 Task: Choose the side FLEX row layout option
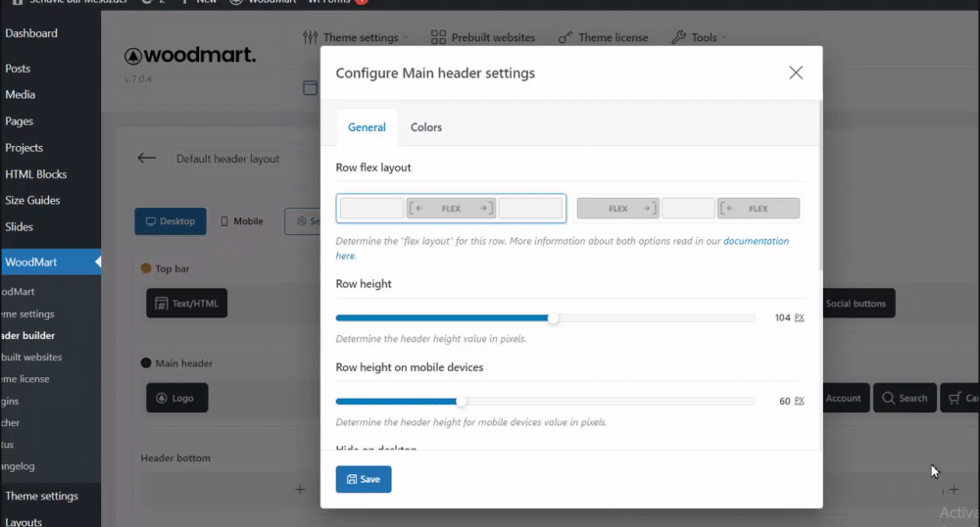coord(688,208)
